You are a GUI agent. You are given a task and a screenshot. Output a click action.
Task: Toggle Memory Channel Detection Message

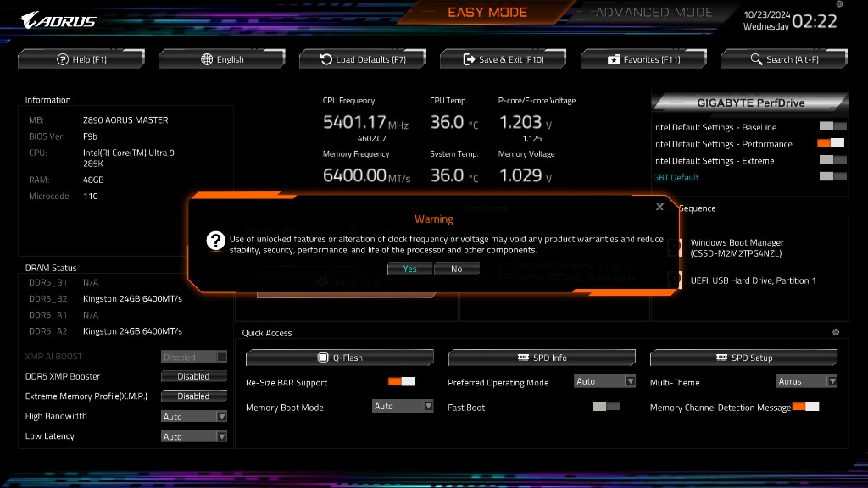pos(805,406)
